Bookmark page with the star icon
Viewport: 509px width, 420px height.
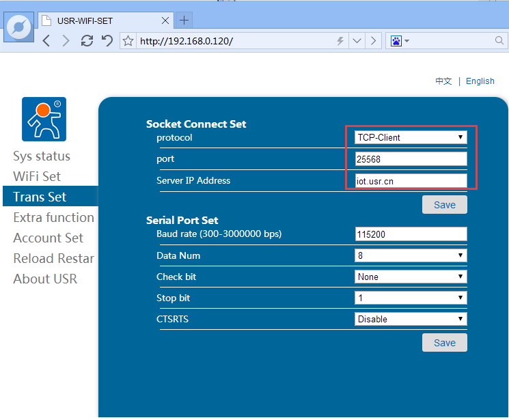pos(128,41)
